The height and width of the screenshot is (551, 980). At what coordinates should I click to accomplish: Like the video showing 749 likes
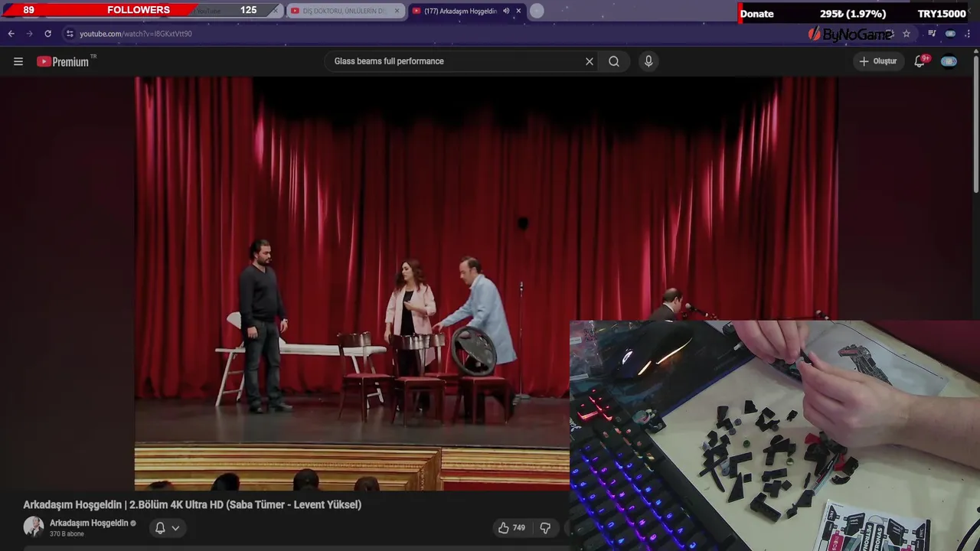pyautogui.click(x=511, y=528)
